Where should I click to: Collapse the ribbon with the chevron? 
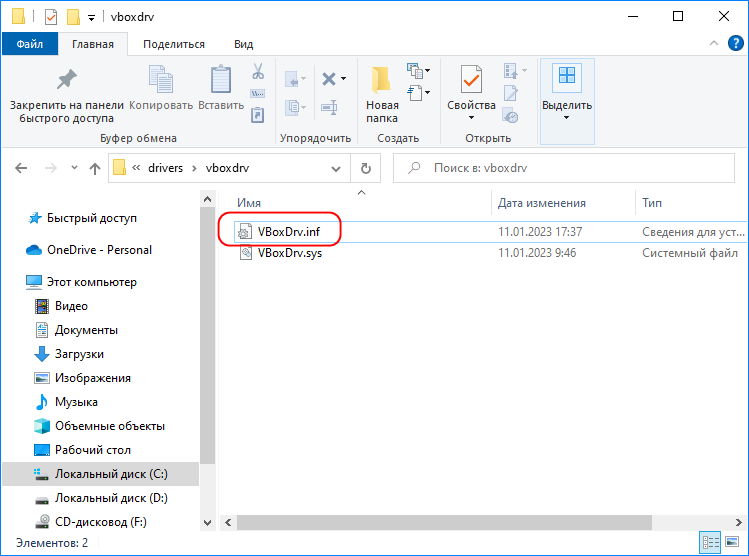[x=714, y=43]
